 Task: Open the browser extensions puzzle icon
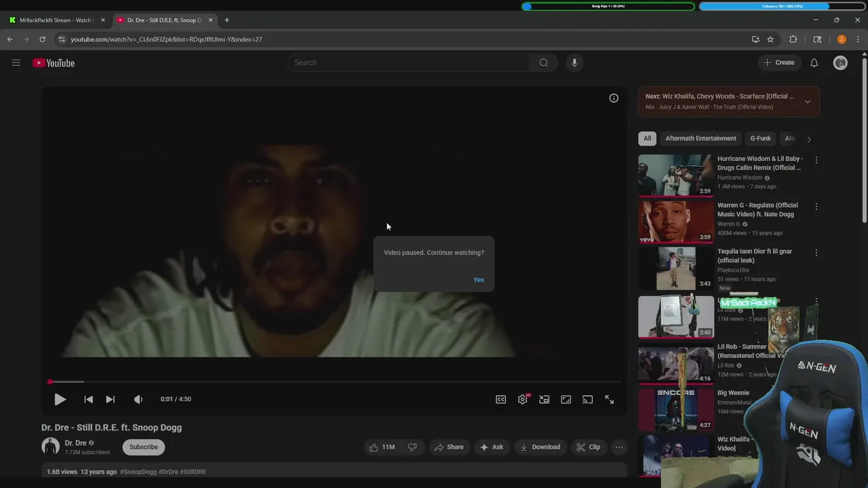[793, 39]
